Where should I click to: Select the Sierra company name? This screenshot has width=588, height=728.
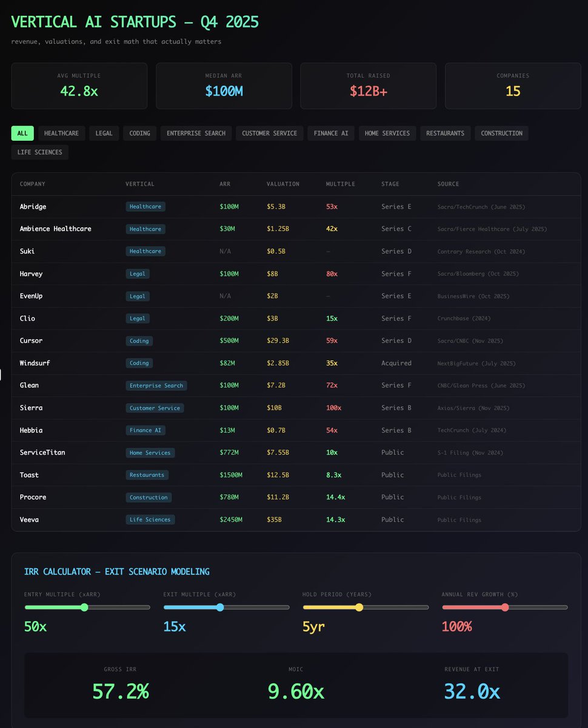point(32,408)
